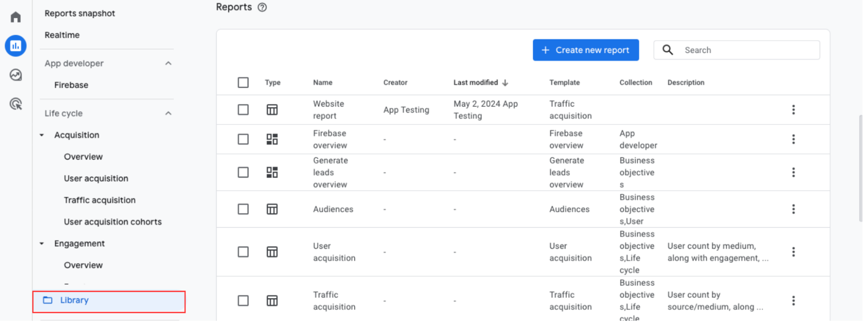Viewport: 868px width, 323px height.
Task: Open the Library link
Action: point(74,300)
